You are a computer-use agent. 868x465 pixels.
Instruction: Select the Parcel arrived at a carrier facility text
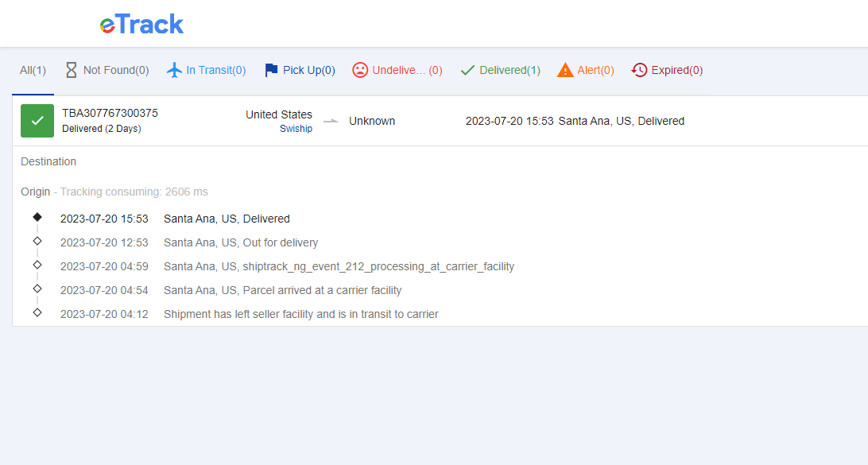coord(282,290)
